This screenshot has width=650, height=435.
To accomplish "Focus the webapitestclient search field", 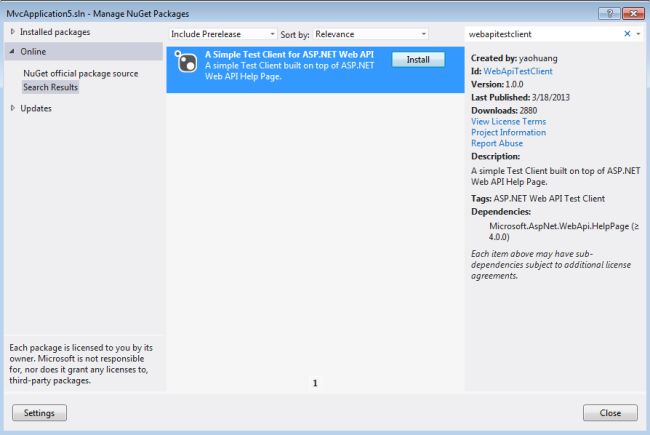I will click(x=545, y=34).
